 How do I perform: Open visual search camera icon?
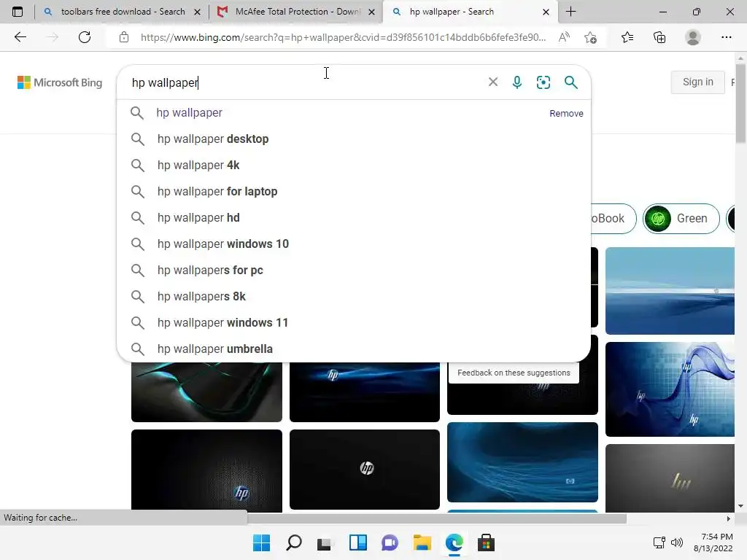click(543, 82)
